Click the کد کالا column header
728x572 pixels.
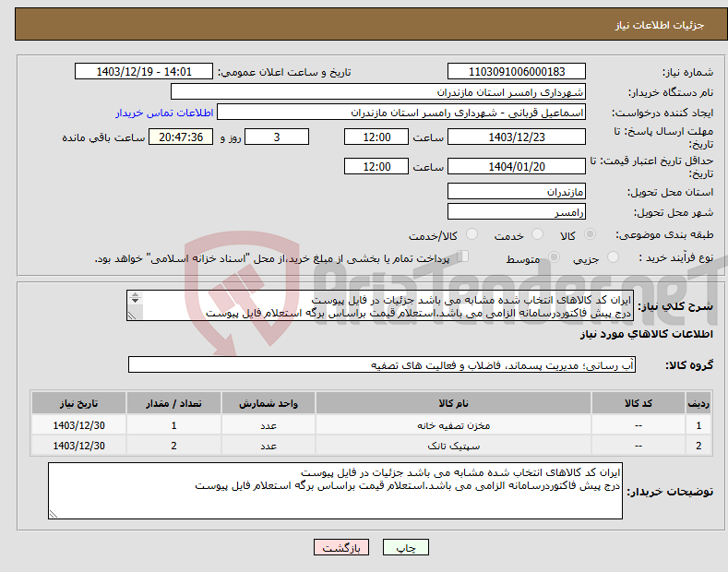[x=638, y=403]
